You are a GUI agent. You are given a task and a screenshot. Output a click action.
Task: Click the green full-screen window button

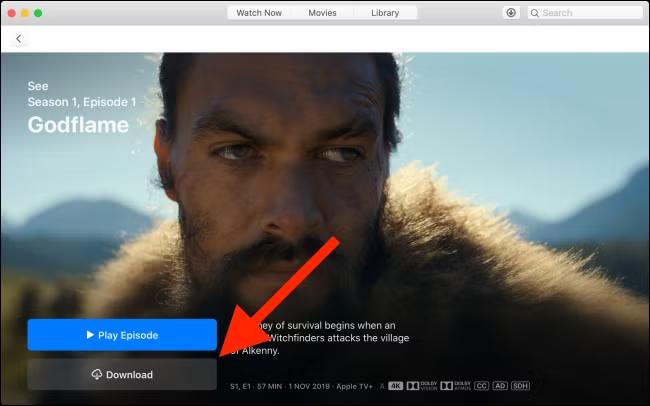point(39,13)
